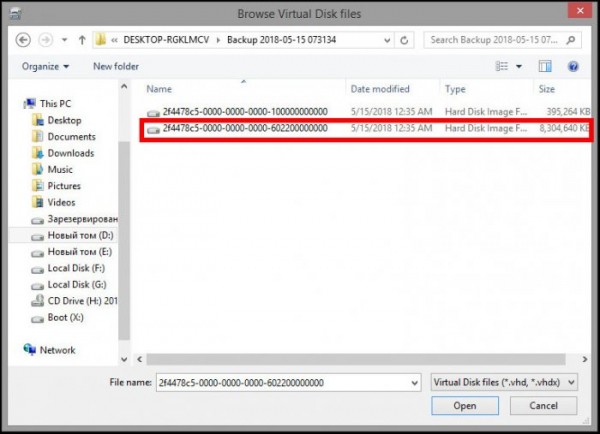
Task: Select Local Disk (F:)
Action: pyautogui.click(x=68, y=268)
